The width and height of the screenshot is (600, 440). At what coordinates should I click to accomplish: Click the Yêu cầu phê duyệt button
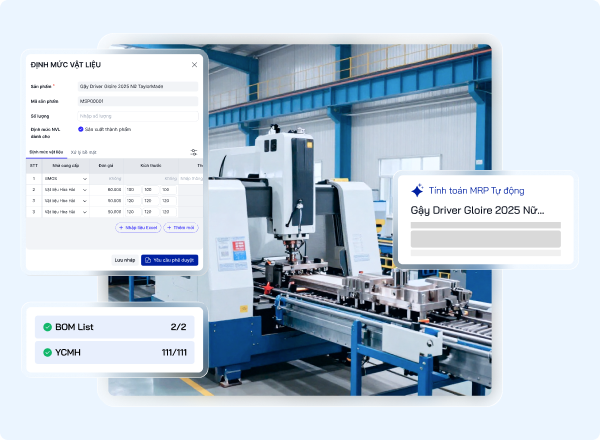click(170, 260)
